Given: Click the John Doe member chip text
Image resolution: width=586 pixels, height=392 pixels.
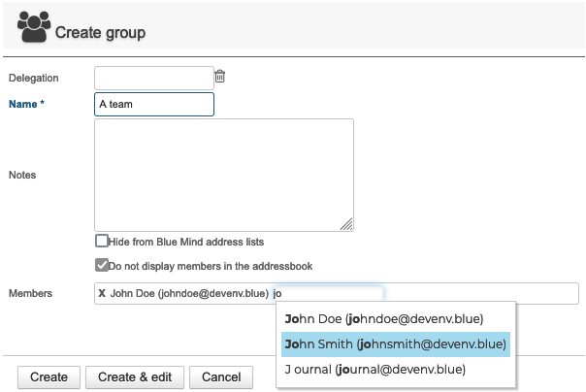Looking at the screenshot, I should coord(189,293).
